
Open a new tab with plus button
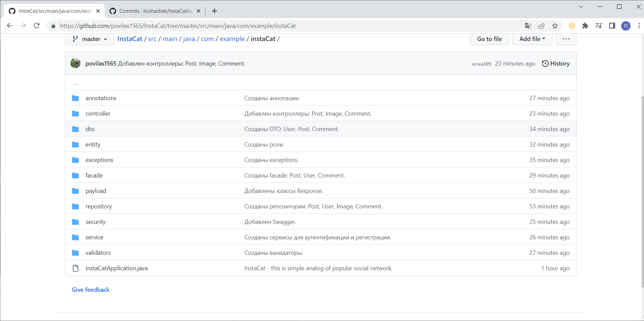click(214, 11)
